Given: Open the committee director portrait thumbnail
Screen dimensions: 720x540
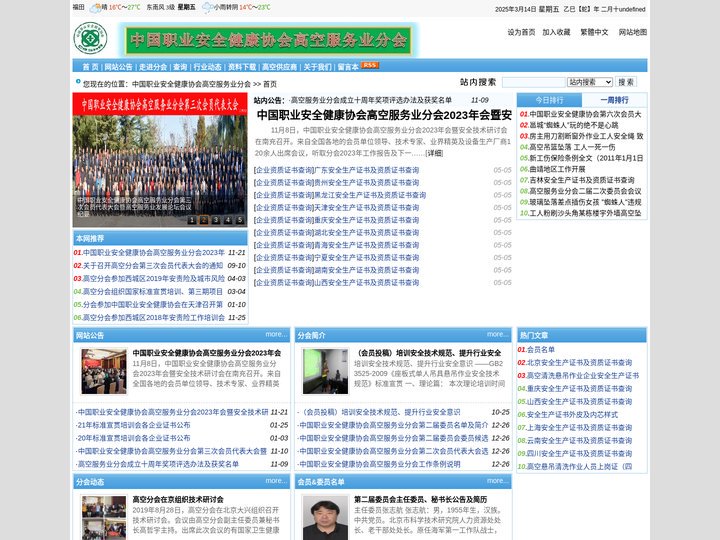Looking at the screenshot, I should [325, 518].
